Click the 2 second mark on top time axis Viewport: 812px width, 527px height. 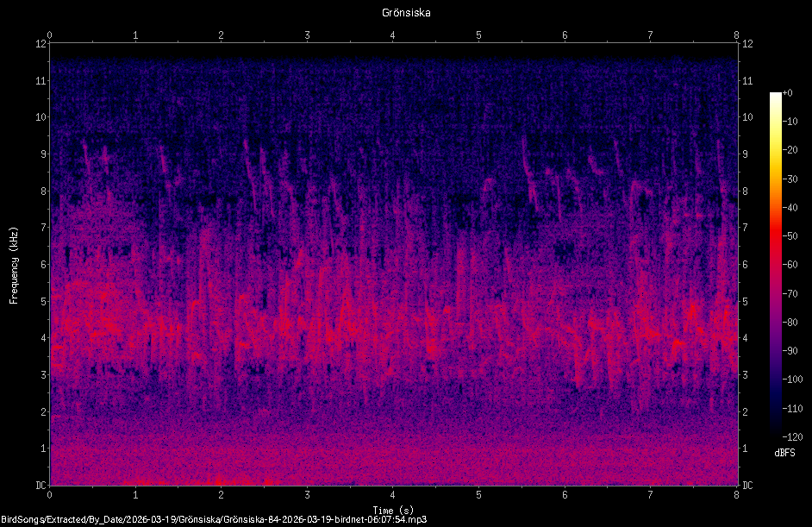[x=222, y=35]
